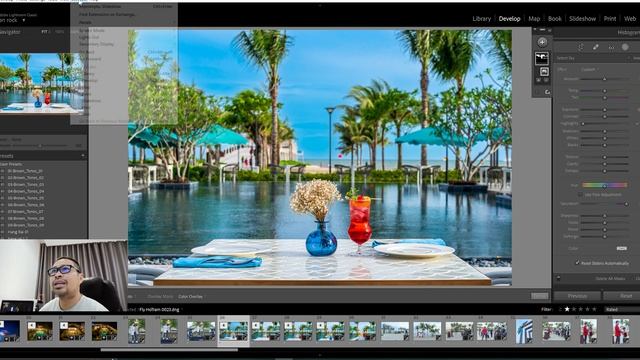
Task: Select the Red Eye correction tool
Action: pos(611,47)
